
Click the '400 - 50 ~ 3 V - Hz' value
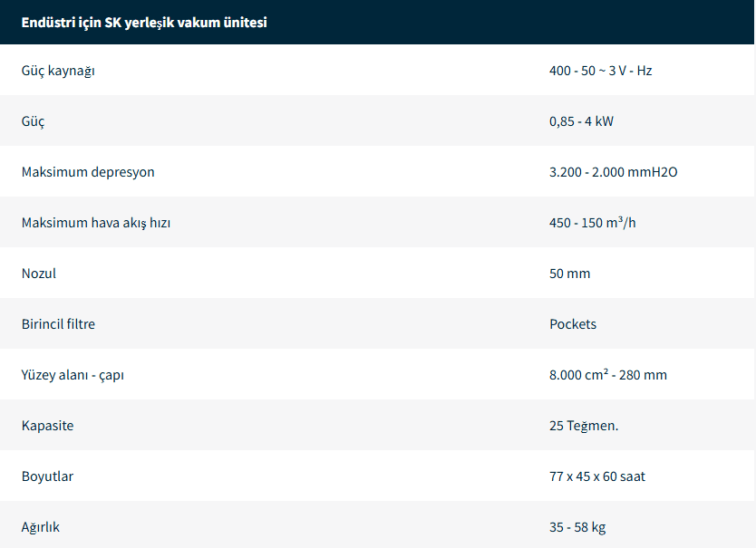pos(600,71)
